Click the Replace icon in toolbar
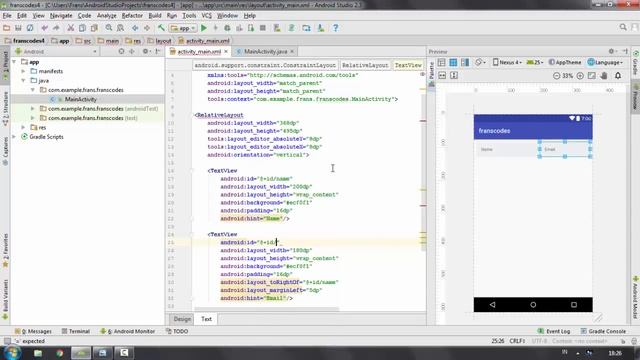Image resolution: width=640 pixels, height=360 pixels. click(x=120, y=28)
